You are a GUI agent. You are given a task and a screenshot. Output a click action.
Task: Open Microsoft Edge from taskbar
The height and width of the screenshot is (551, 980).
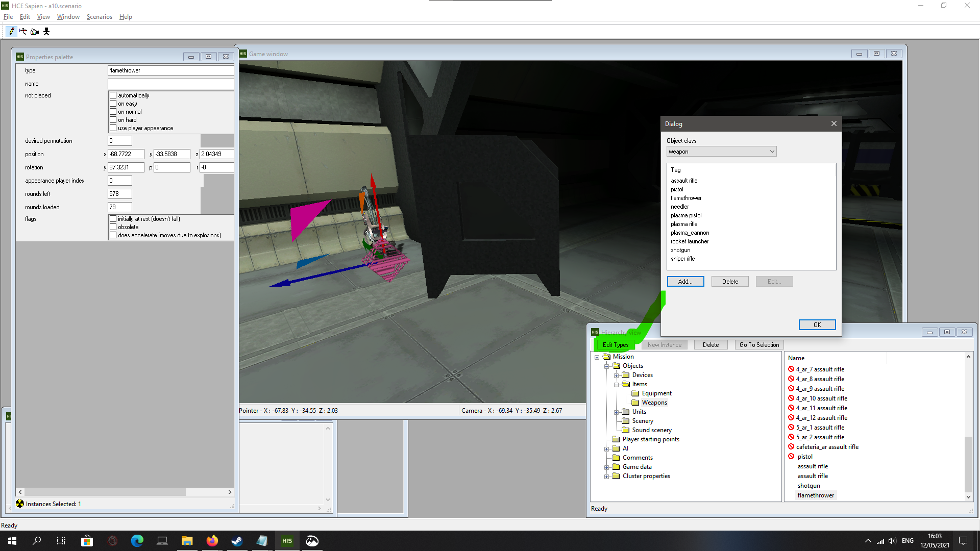[x=137, y=541]
